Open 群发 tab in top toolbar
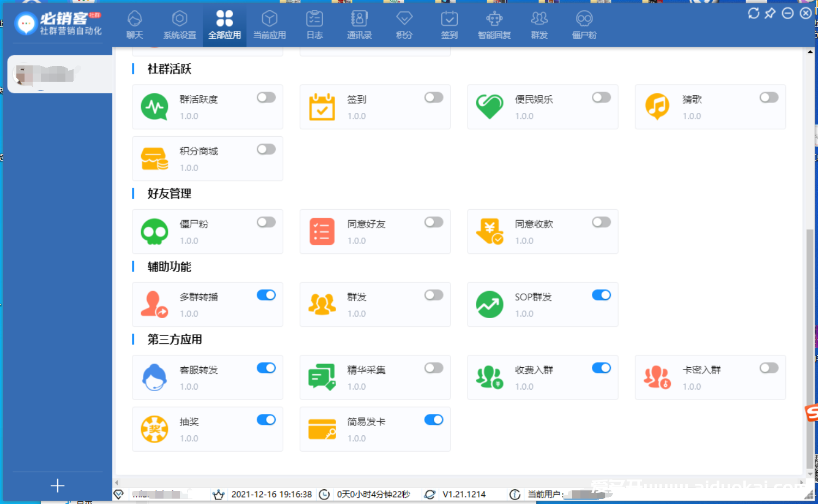Screen dimensions: 818x504 (x=539, y=26)
